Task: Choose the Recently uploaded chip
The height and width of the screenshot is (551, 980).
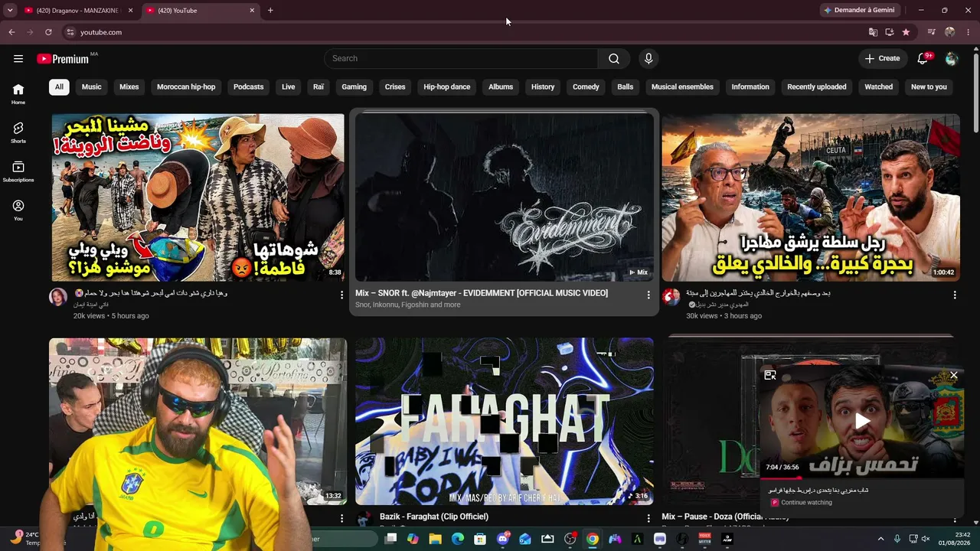Action: tap(817, 86)
